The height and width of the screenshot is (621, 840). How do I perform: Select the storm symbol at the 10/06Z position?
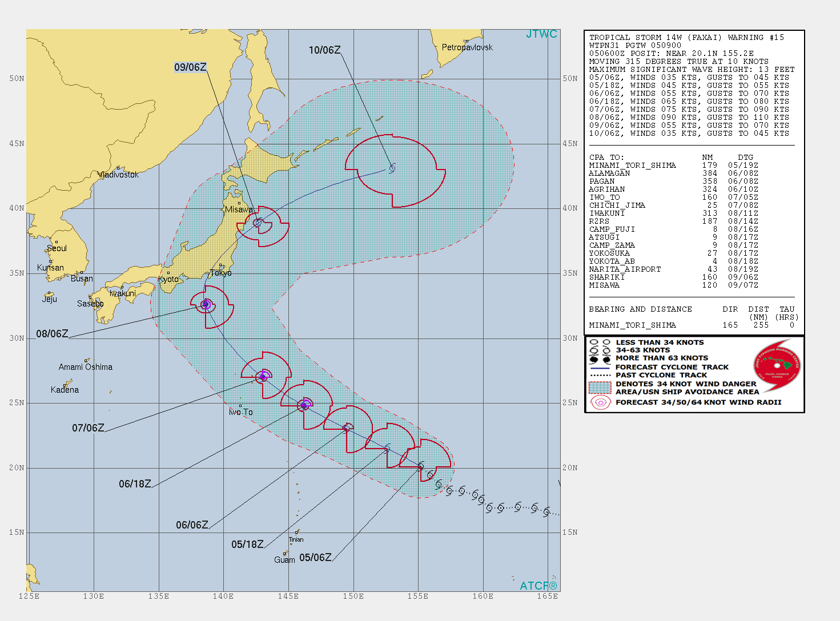(x=392, y=168)
